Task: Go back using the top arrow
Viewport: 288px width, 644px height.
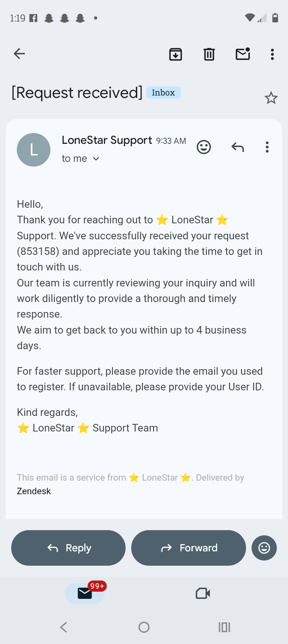Action: [x=19, y=54]
